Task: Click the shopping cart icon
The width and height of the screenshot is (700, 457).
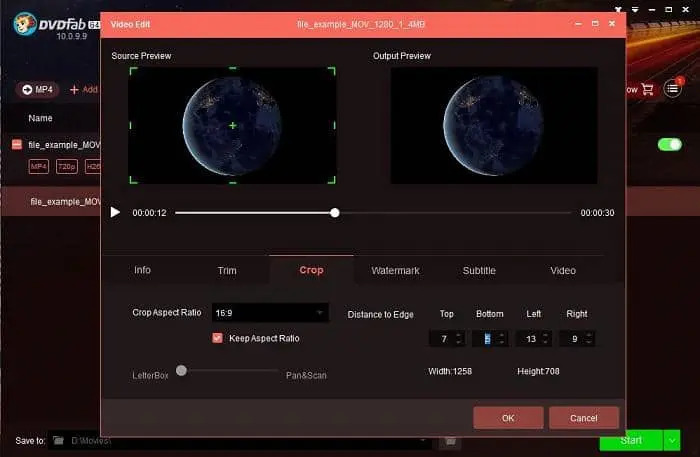Action: tap(648, 89)
